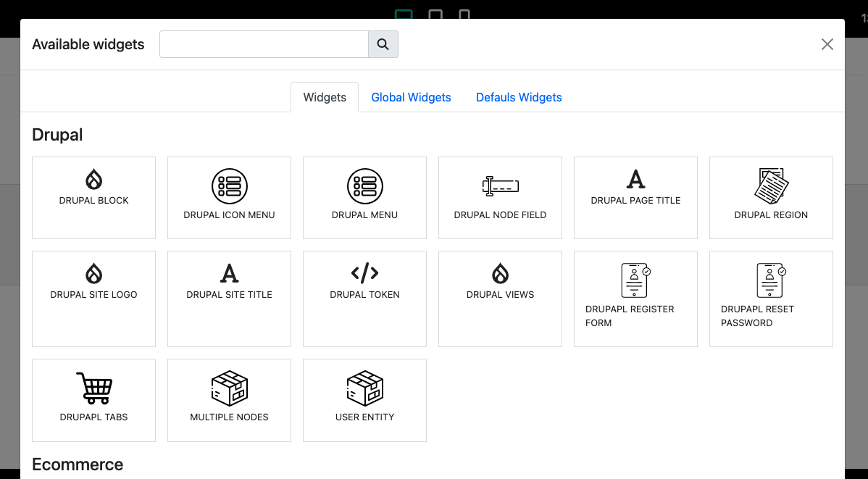
Task: Open the Global Widgets tab
Action: (411, 97)
